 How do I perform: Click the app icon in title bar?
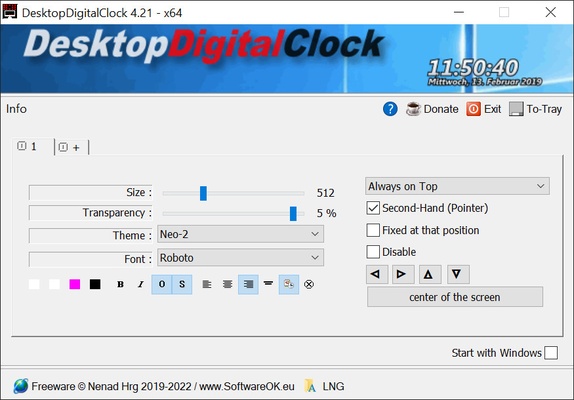(10, 12)
